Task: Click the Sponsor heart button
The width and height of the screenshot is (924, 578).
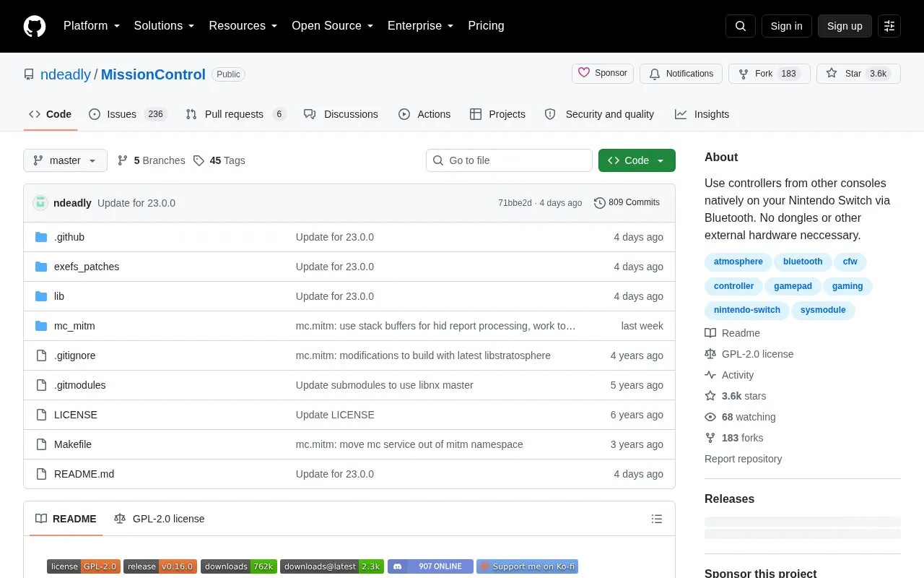Action: coord(603,74)
